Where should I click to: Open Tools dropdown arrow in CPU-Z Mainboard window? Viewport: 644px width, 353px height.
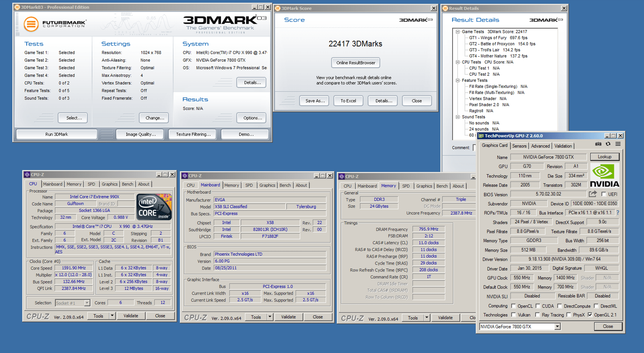pos(270,317)
